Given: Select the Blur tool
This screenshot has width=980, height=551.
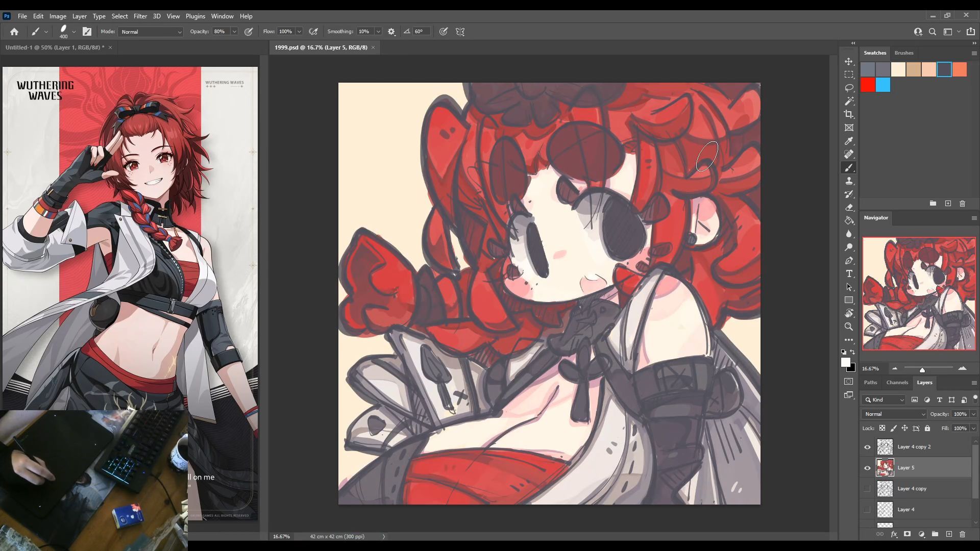Looking at the screenshot, I should pyautogui.click(x=849, y=234).
